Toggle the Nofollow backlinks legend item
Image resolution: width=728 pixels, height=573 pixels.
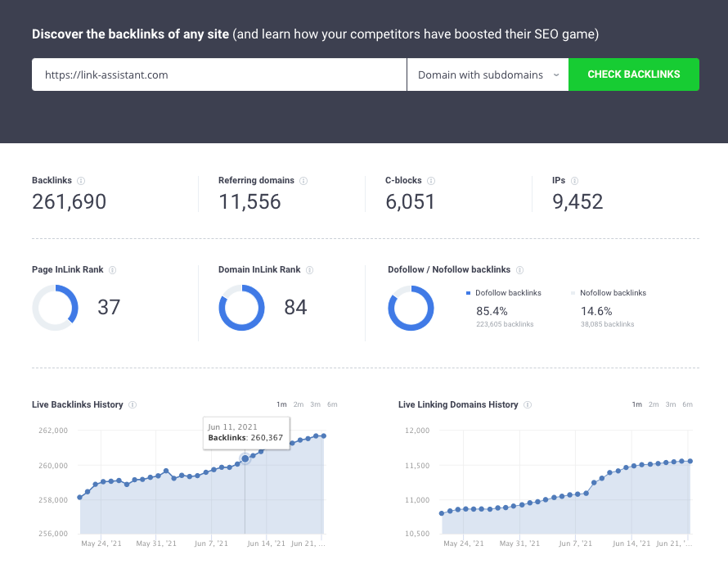(609, 292)
